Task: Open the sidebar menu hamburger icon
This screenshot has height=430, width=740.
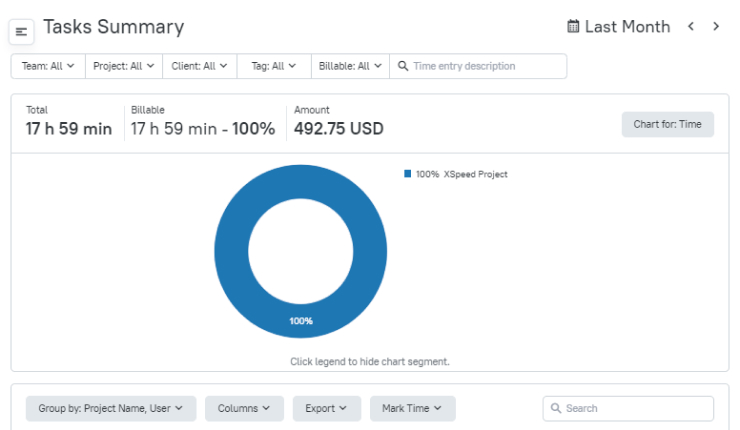Action: point(21,32)
